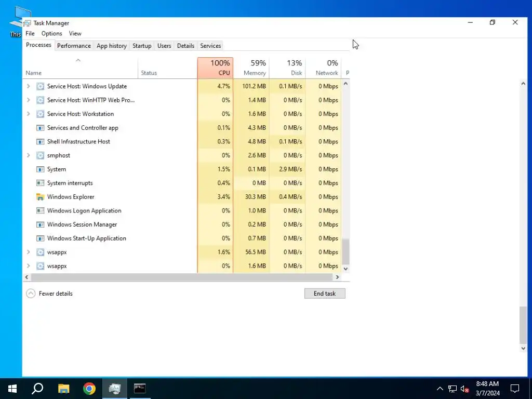532x399 pixels.
Task: Sort by the Network column header
Action: 323,68
